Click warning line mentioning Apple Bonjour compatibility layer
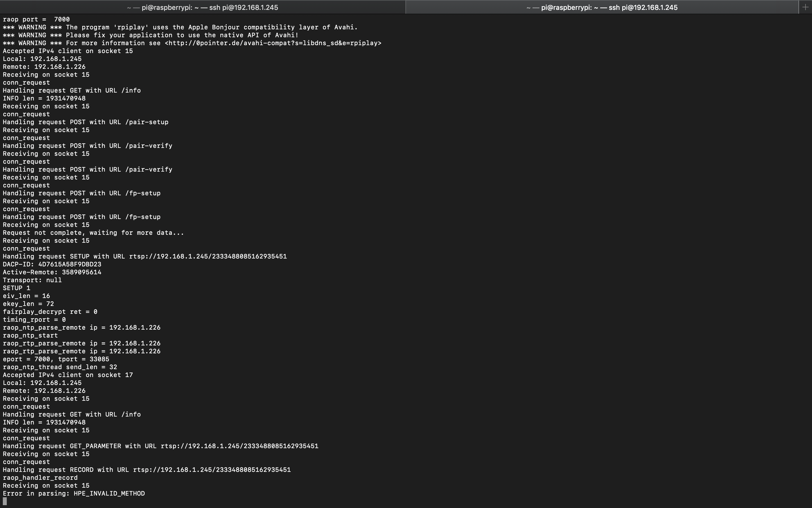 (x=180, y=27)
